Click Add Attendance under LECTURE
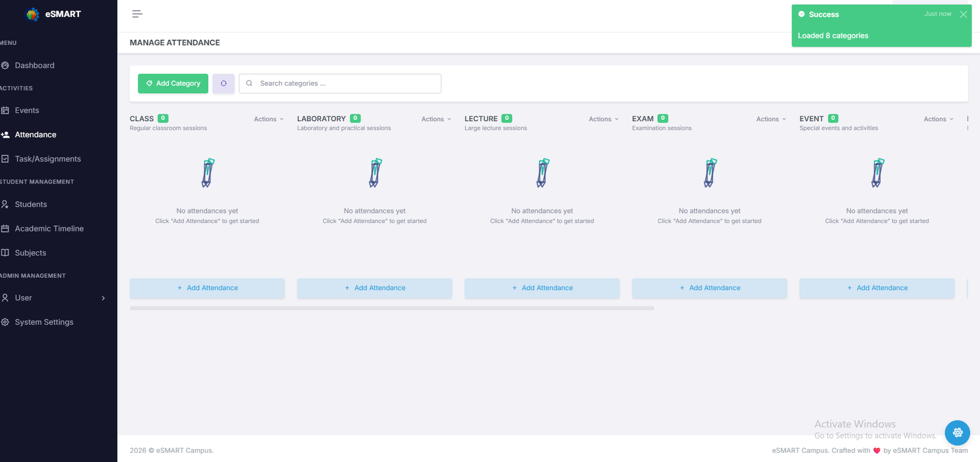This screenshot has height=462, width=980. (x=542, y=288)
